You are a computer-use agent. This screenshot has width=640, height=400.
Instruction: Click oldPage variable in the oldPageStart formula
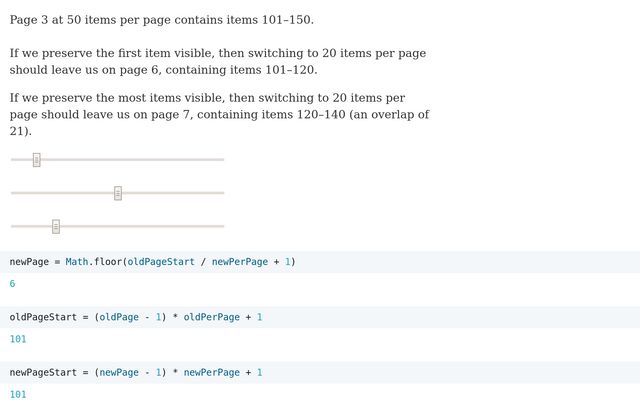[x=120, y=317]
